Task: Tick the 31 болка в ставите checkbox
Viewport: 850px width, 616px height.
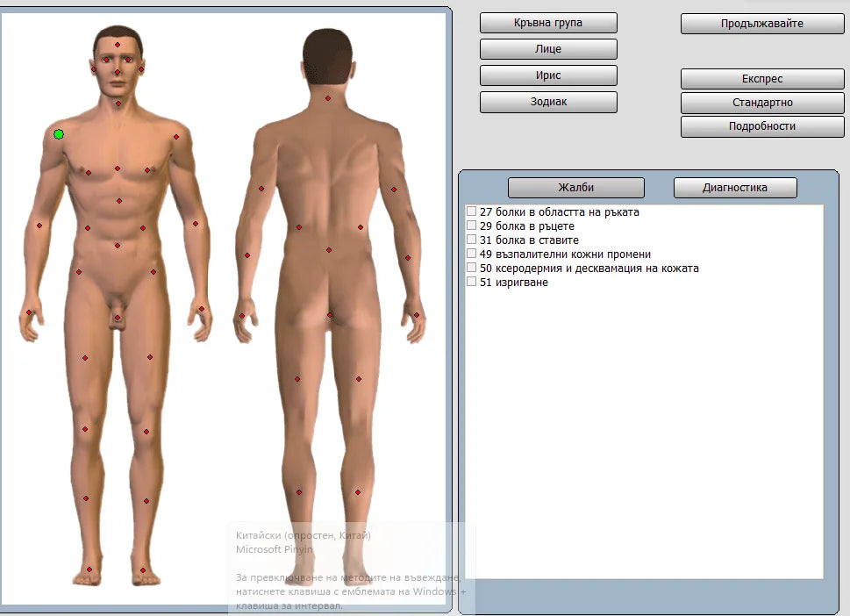Action: pyautogui.click(x=472, y=240)
